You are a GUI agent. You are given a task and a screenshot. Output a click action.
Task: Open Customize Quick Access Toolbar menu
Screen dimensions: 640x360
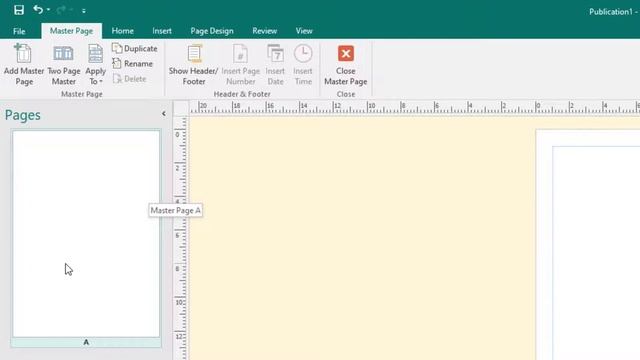pos(84,11)
